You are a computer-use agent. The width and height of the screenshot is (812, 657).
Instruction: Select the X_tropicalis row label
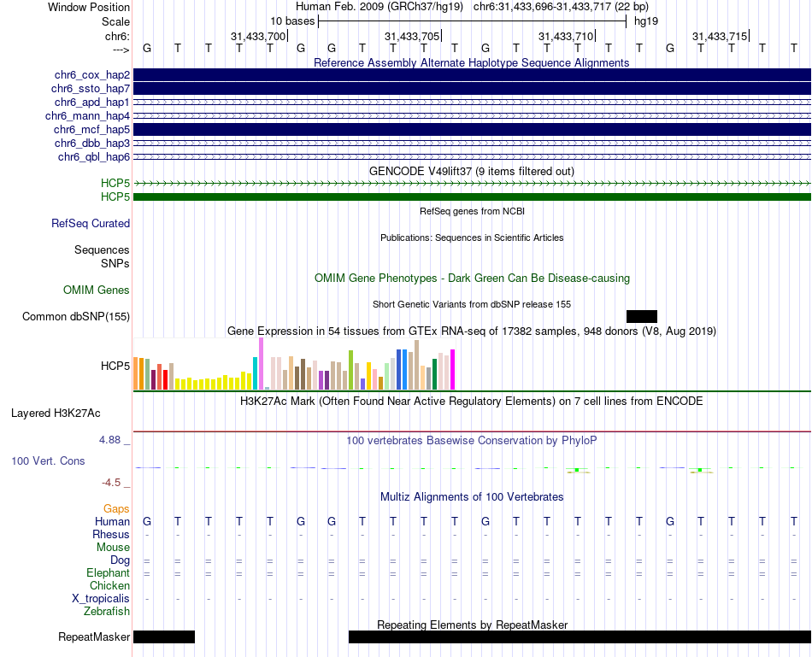[x=101, y=599]
